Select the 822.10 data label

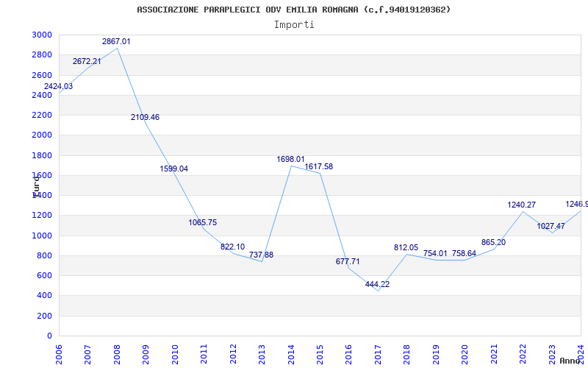click(232, 247)
